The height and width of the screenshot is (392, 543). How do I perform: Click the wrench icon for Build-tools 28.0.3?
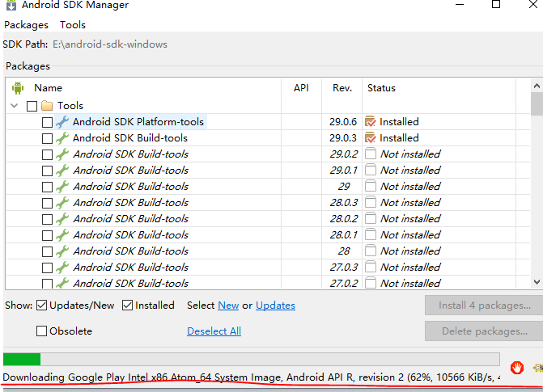click(x=62, y=203)
